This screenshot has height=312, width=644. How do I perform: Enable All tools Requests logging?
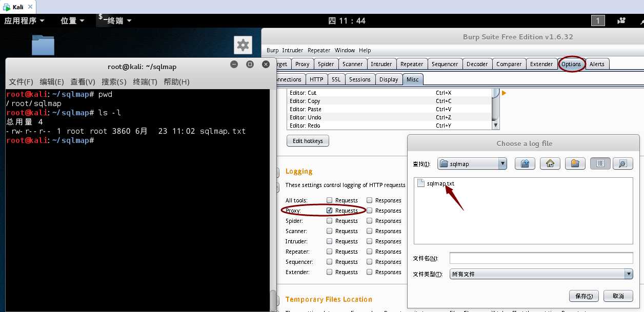[330, 200]
